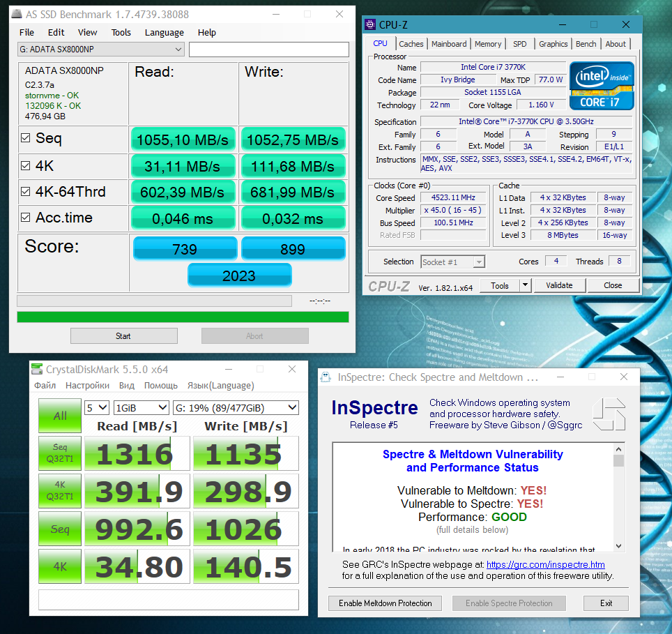Select the CPU tab in CPU-Z
This screenshot has height=634, width=672.
[380, 43]
